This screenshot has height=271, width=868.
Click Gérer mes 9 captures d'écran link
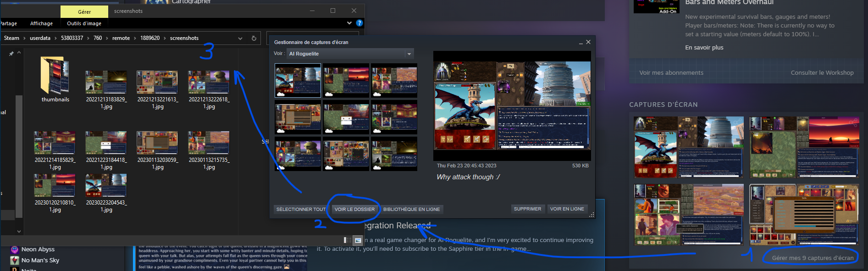pos(813,258)
